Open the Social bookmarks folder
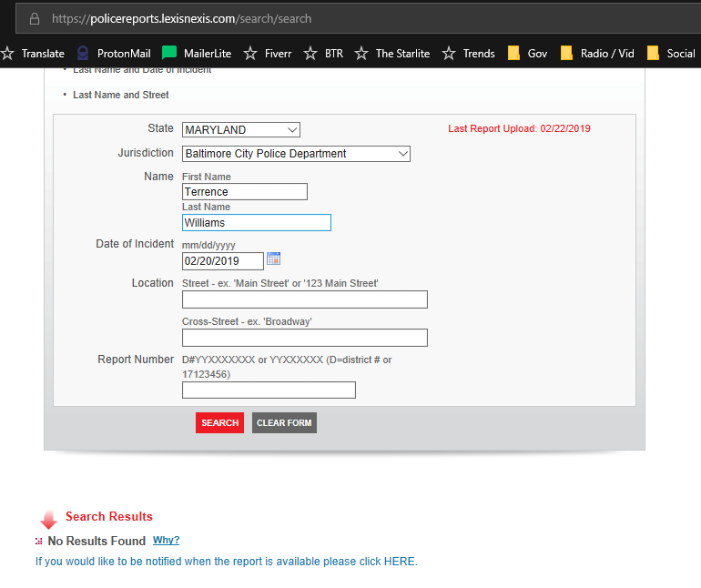 [x=671, y=54]
